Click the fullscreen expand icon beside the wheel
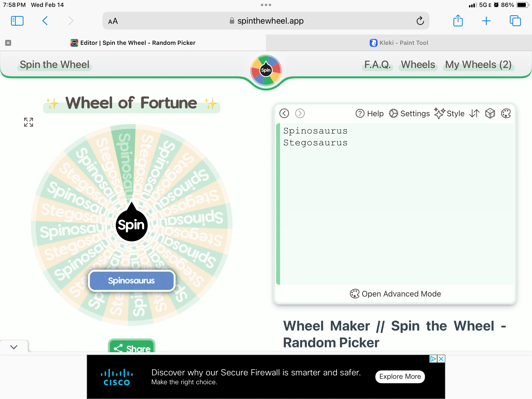The width and height of the screenshot is (532, 399). (29, 122)
